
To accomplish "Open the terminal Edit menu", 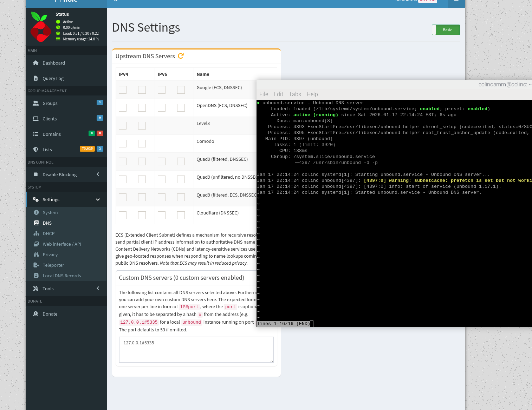I will [x=278, y=94].
